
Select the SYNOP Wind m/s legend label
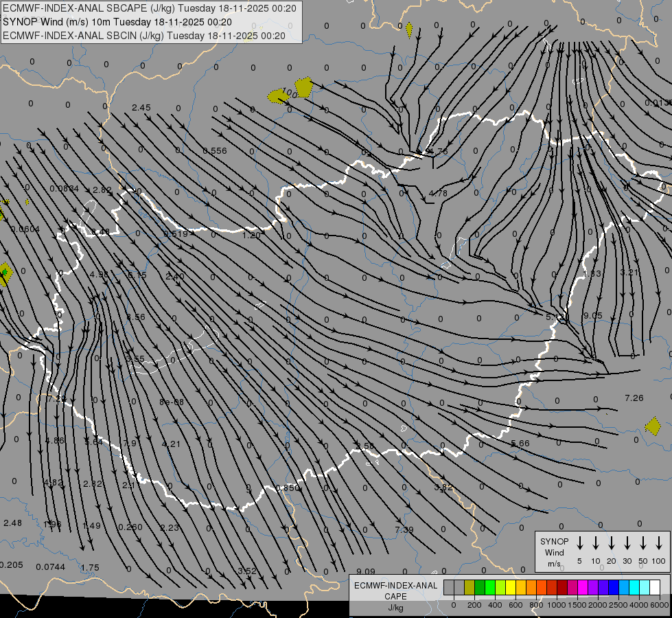click(x=554, y=552)
